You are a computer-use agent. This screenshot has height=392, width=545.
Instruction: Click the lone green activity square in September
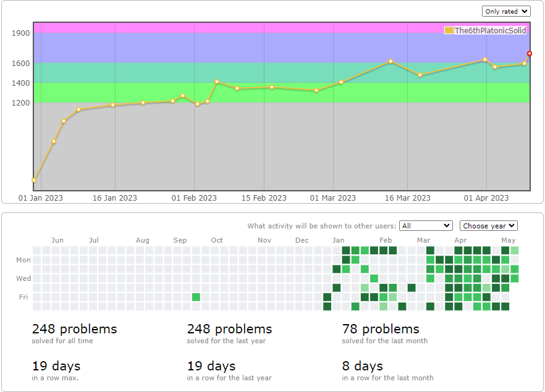point(196,297)
